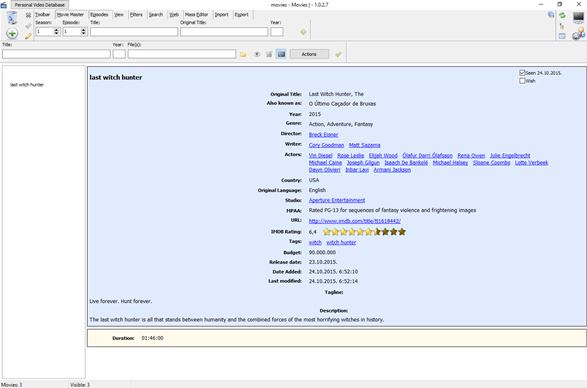Select last witch hunter in movie list
The height and width of the screenshot is (388, 587).
point(27,85)
